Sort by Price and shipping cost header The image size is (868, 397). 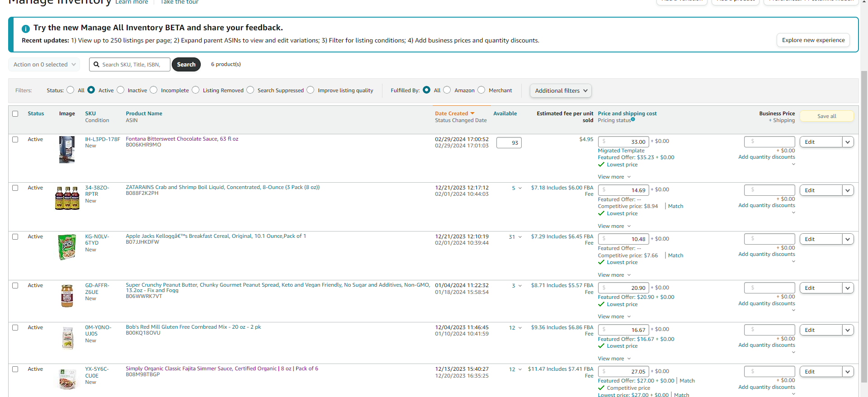coord(627,113)
